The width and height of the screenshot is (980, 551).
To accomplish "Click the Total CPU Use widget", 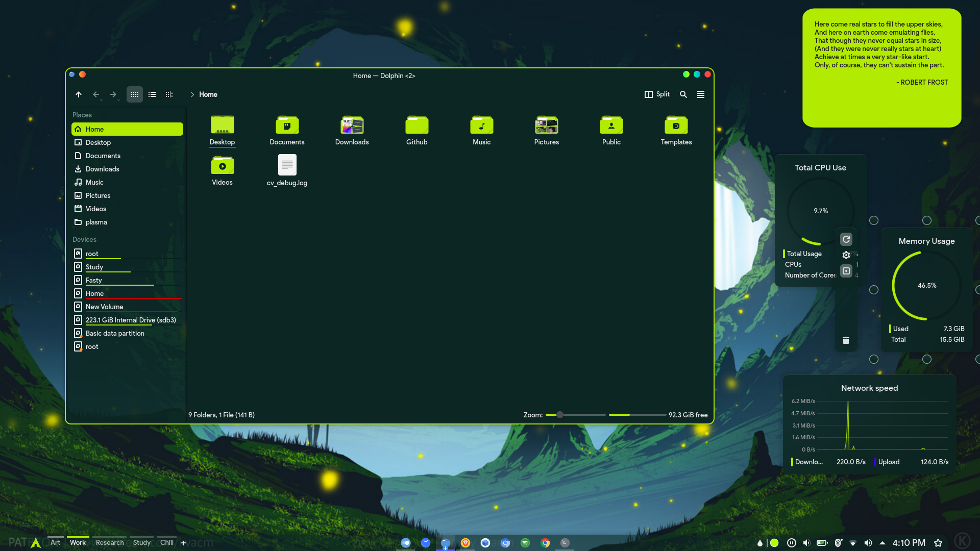I will click(x=821, y=220).
